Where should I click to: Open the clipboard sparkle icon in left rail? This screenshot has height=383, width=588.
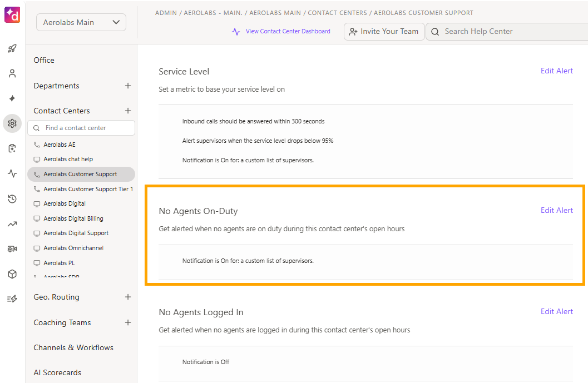[12, 148]
